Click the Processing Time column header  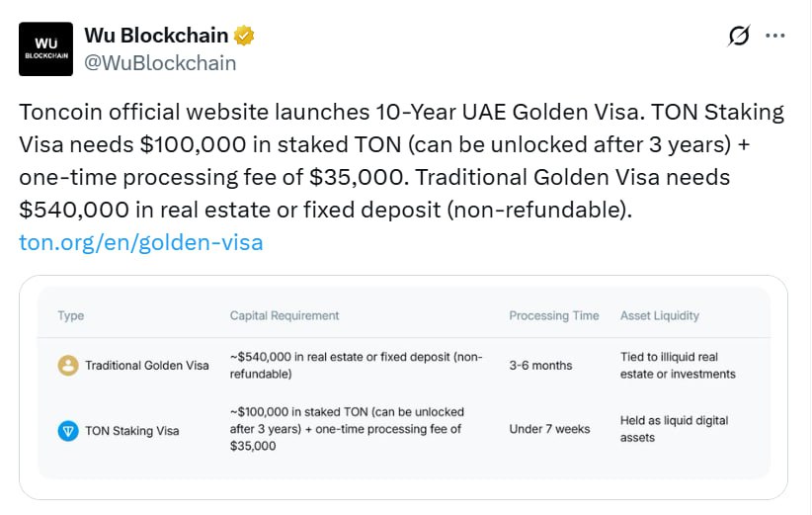pyautogui.click(x=554, y=315)
